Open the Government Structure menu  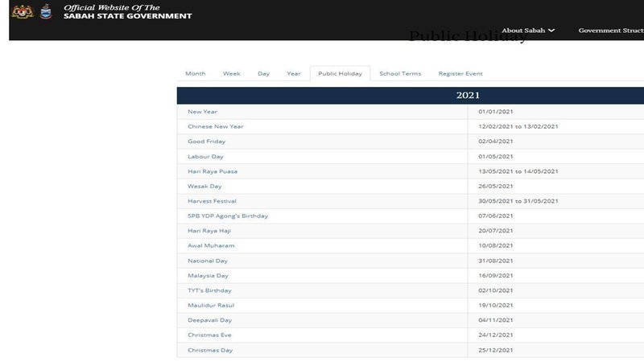[x=610, y=31]
